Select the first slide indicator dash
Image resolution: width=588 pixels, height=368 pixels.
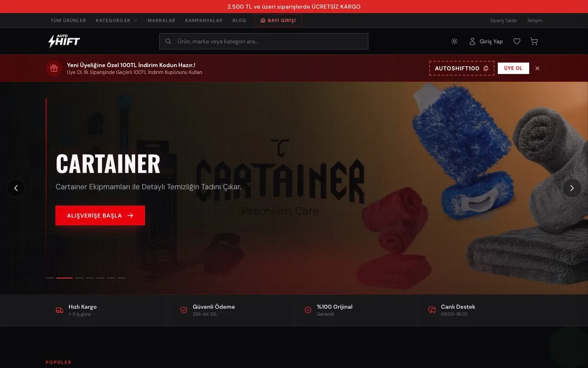pyautogui.click(x=49, y=278)
